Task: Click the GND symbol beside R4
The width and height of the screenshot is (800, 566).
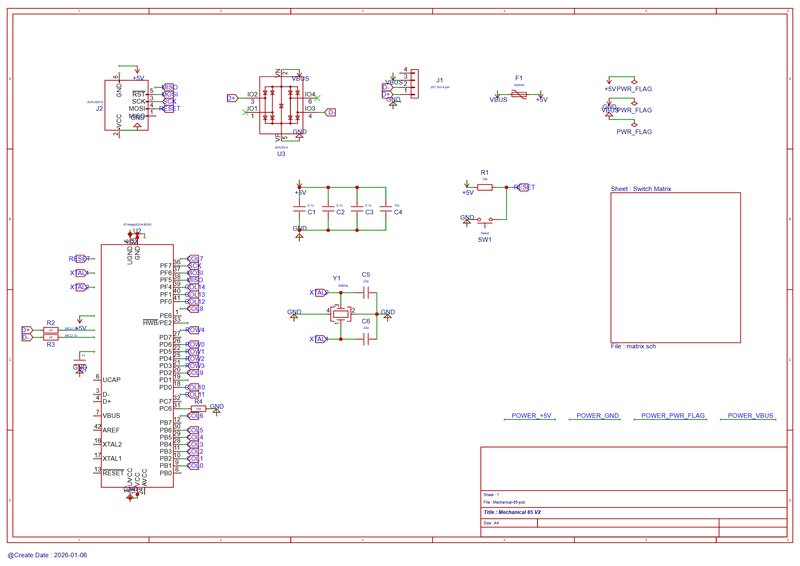Action: (216, 409)
